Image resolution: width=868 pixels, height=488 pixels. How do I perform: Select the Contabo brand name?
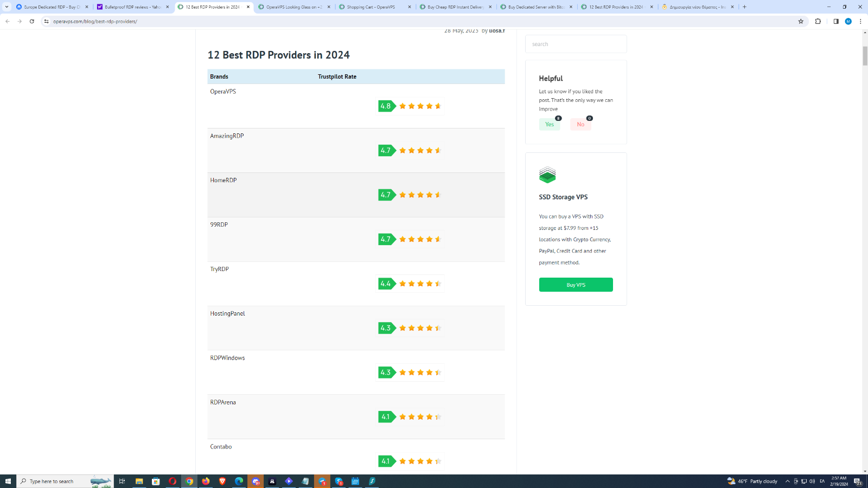tap(221, 447)
